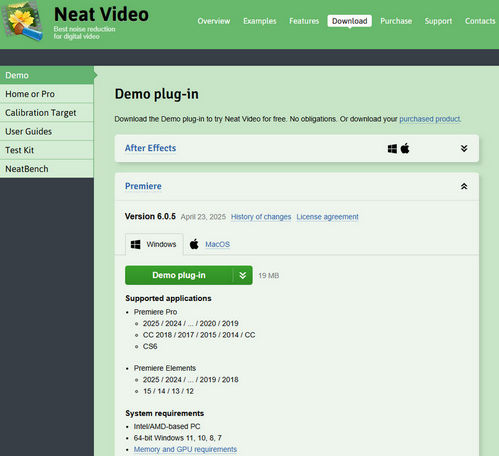The image size is (499, 456).
Task: Click the Windows logo in the Windows tab
Action: pos(135,245)
